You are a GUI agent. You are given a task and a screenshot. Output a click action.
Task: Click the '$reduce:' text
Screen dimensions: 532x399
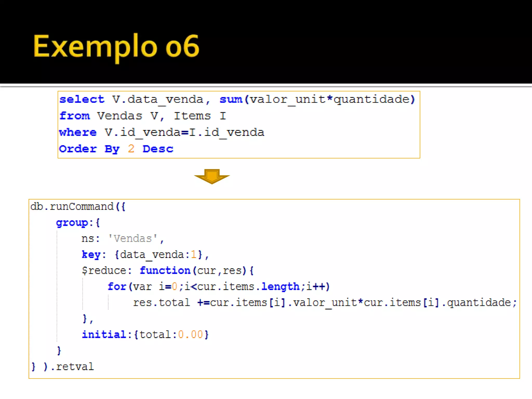click(107, 271)
